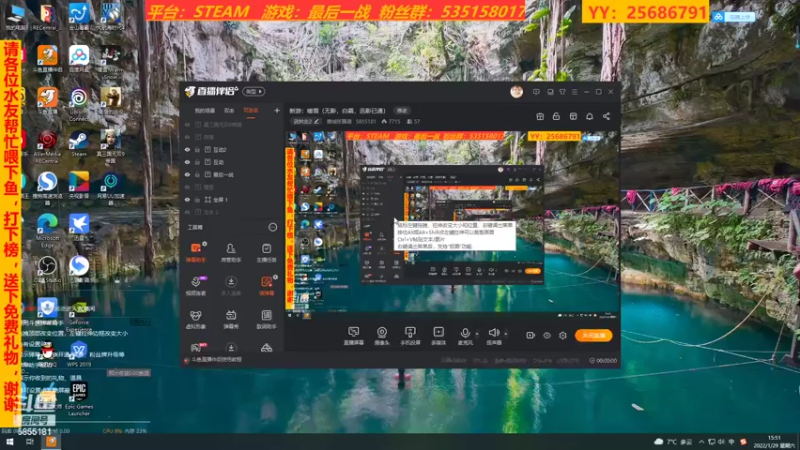Collapse the toolbox panel with round button
Screen dimensions: 800x450
(x=272, y=227)
